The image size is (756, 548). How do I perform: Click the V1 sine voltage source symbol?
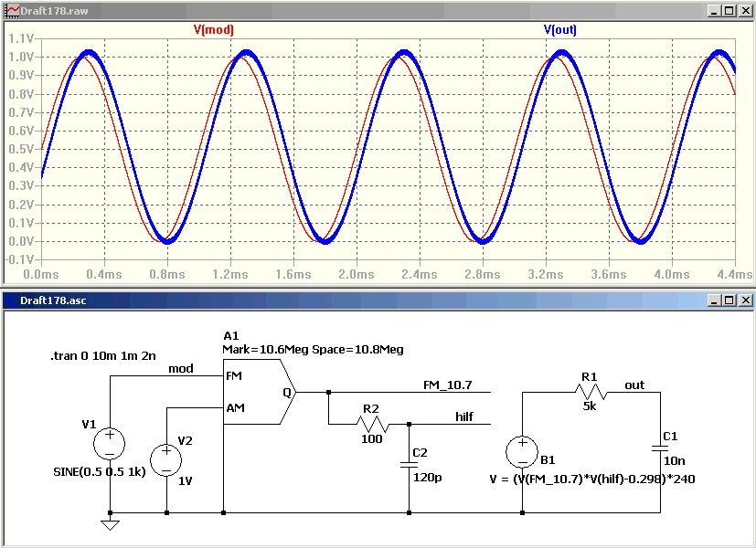(110, 444)
